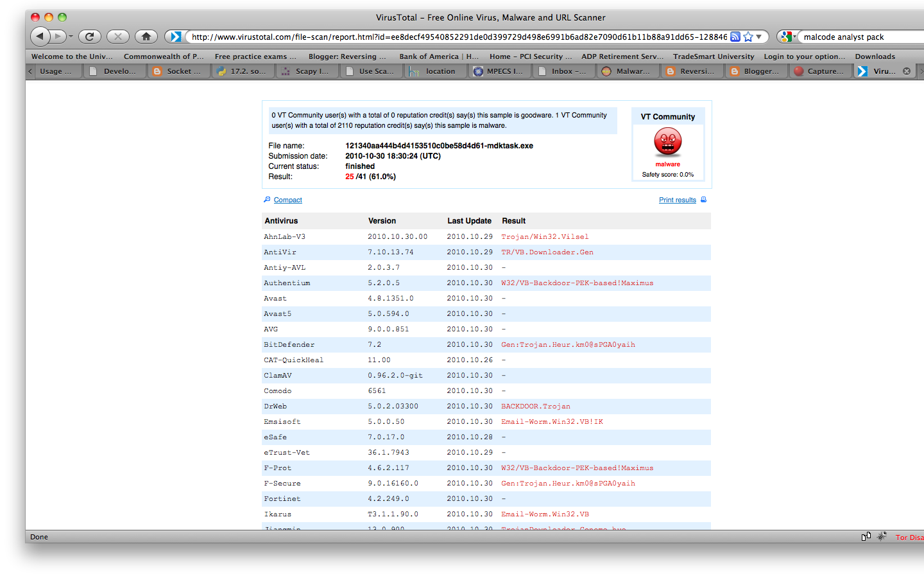The image size is (924, 578).
Task: Click the magnifier icon beside Compact link
Action: click(x=267, y=200)
